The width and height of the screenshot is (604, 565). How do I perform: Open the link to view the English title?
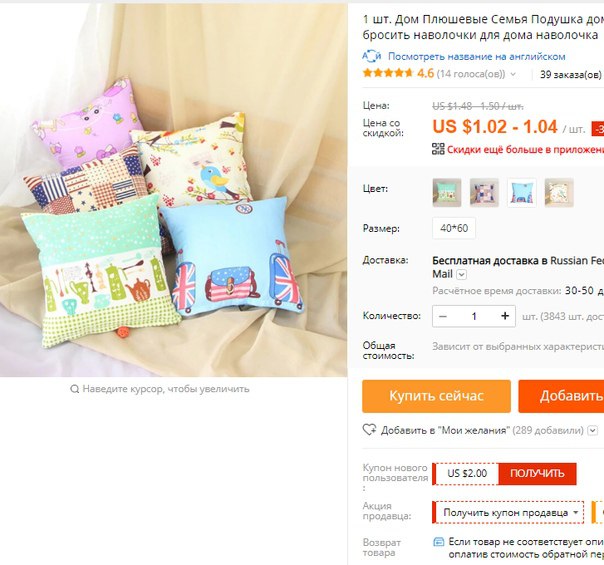[476, 57]
